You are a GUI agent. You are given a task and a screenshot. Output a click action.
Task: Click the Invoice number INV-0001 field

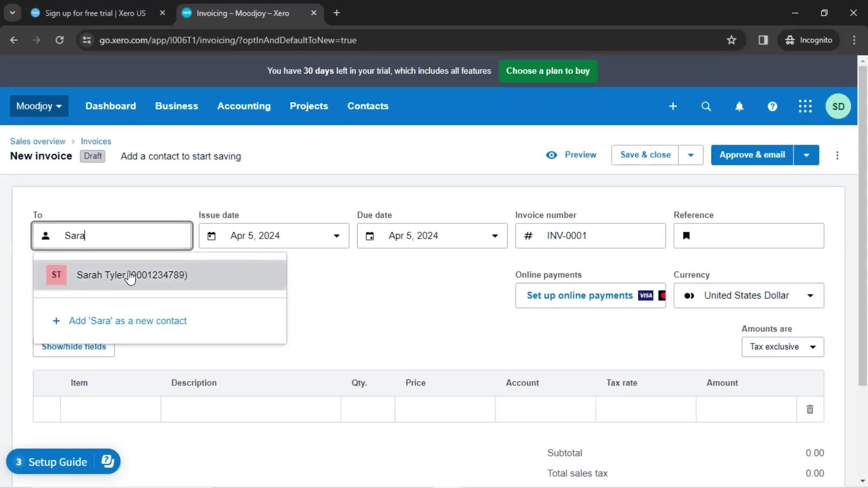(x=590, y=236)
